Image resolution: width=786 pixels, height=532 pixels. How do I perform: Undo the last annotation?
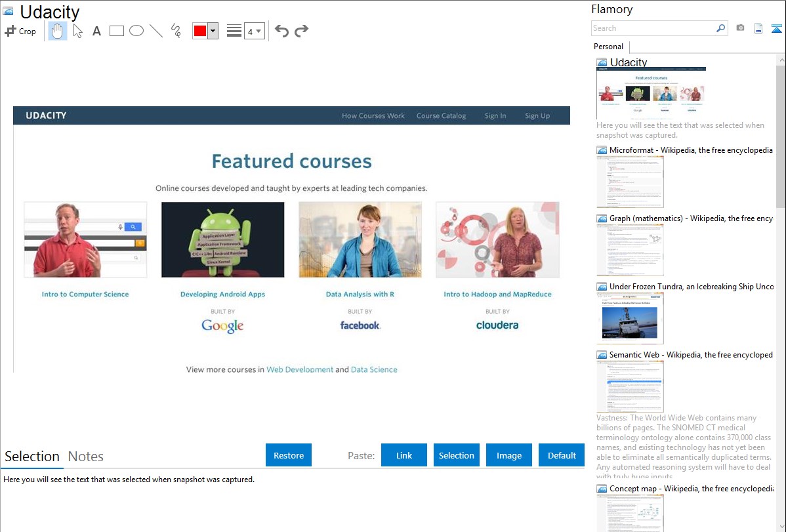[281, 31]
